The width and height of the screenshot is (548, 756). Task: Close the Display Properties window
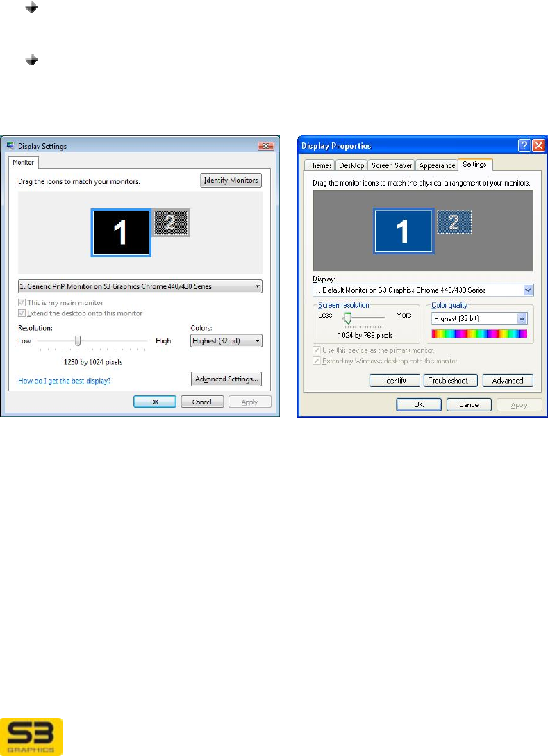[538, 146]
